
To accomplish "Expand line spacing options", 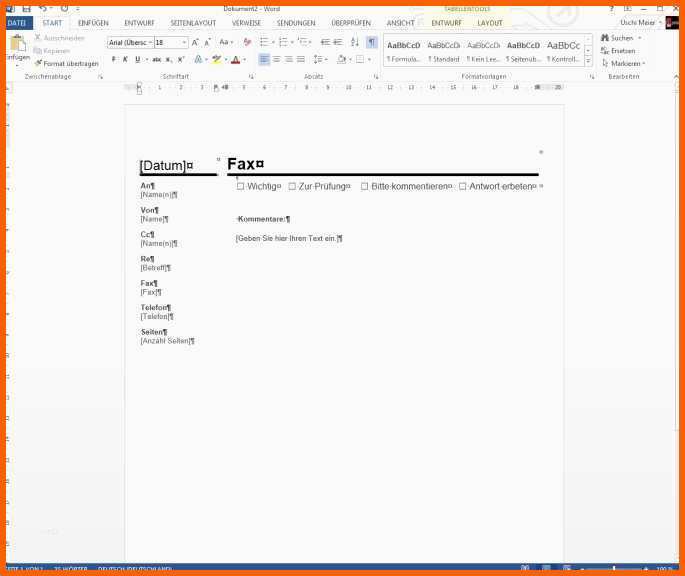I will click(x=320, y=59).
